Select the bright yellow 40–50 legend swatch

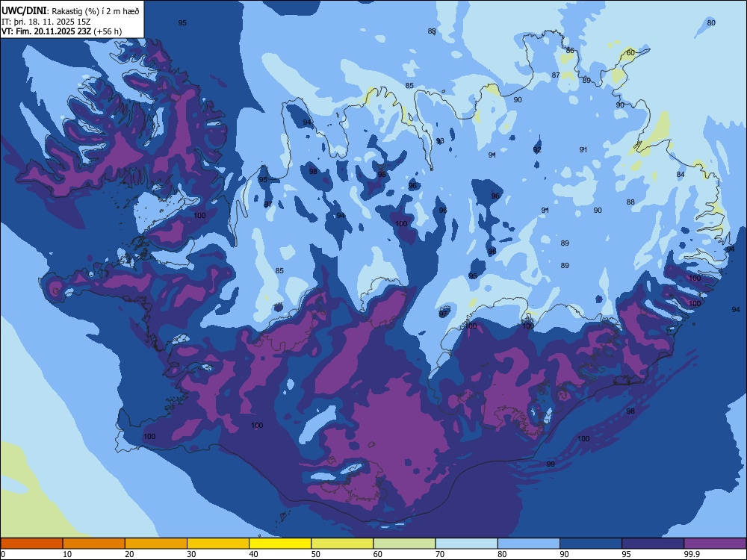click(280, 544)
